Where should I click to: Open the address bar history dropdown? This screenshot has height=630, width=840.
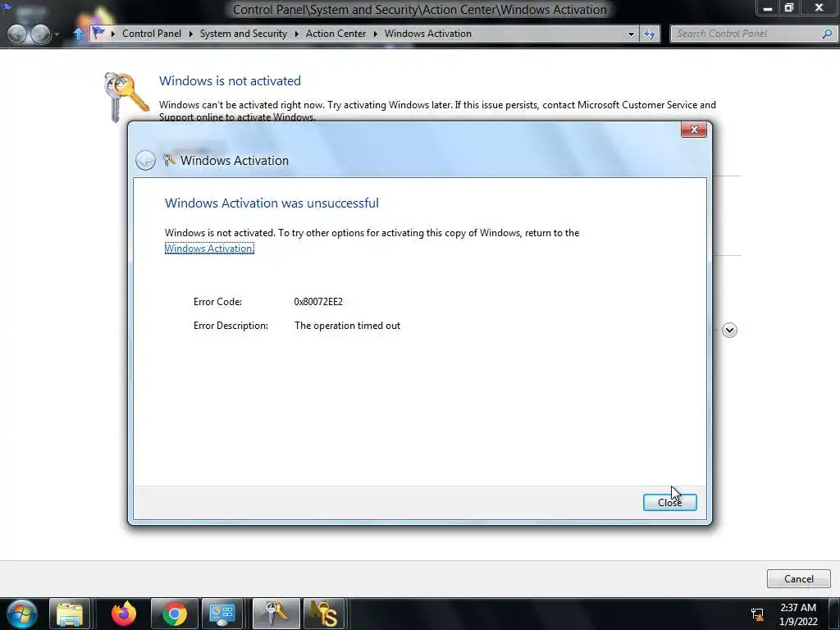coord(631,34)
